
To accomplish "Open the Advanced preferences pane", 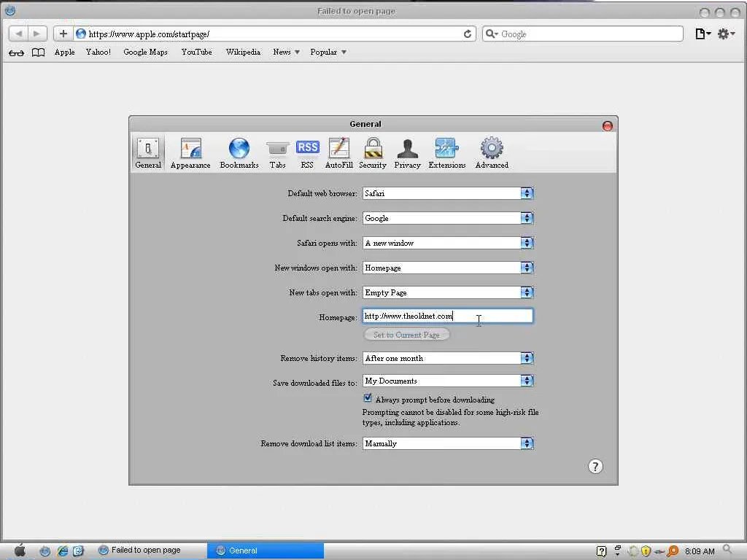I will click(492, 153).
